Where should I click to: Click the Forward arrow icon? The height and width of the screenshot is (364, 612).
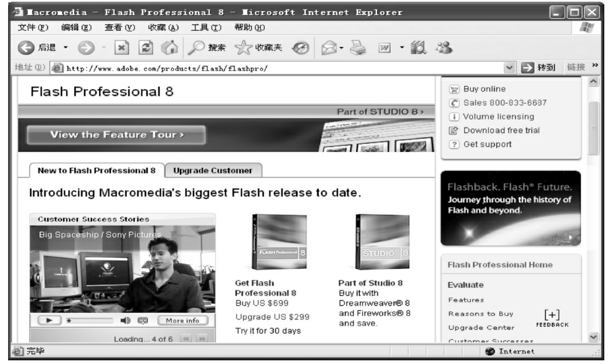86,48
